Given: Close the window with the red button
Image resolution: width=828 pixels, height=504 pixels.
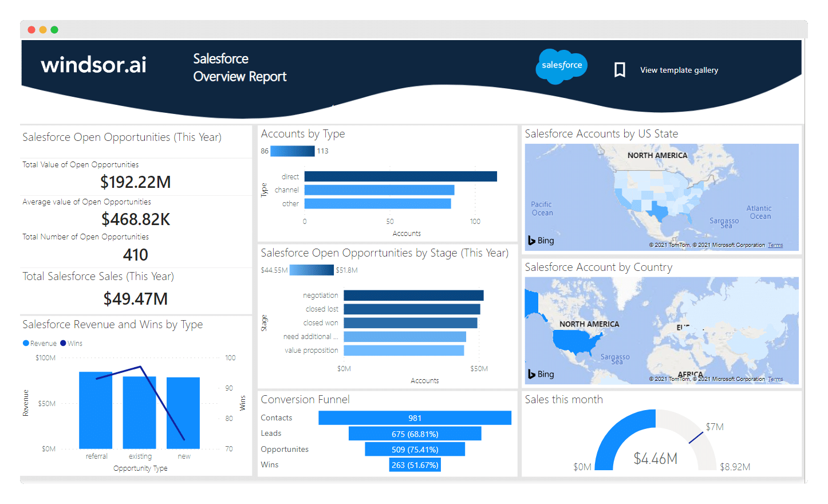Looking at the screenshot, I should click(x=31, y=30).
